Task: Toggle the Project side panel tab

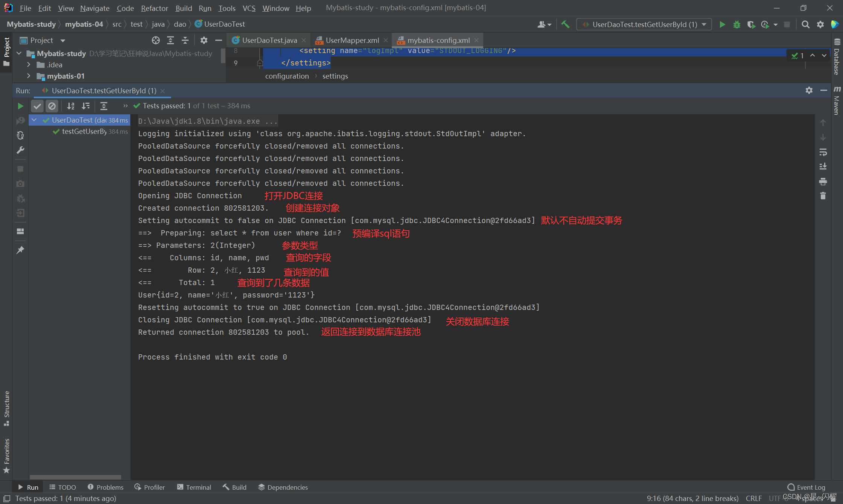Action: point(6,52)
